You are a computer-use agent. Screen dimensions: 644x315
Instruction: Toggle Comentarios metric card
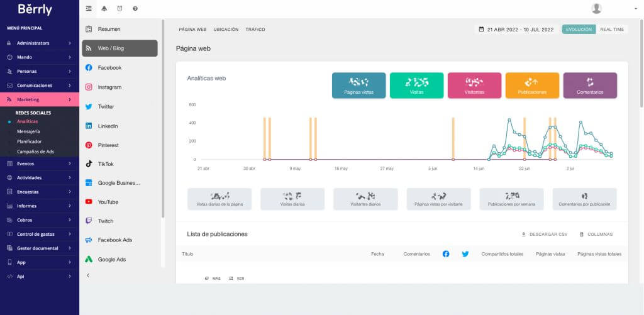coord(590,86)
